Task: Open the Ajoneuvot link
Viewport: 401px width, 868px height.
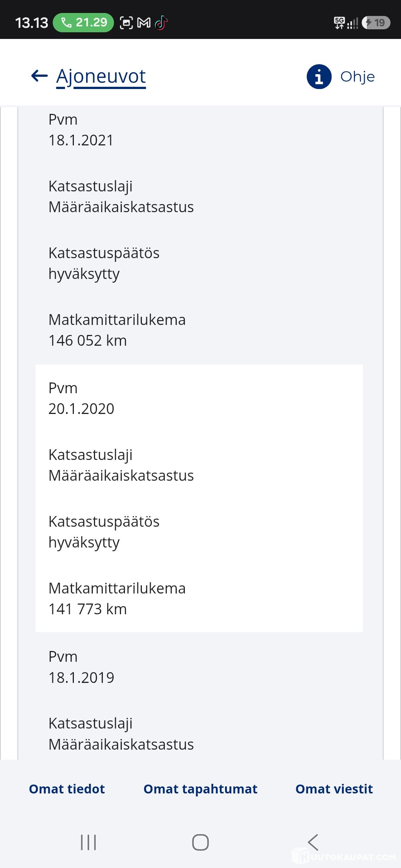Action: click(x=101, y=77)
